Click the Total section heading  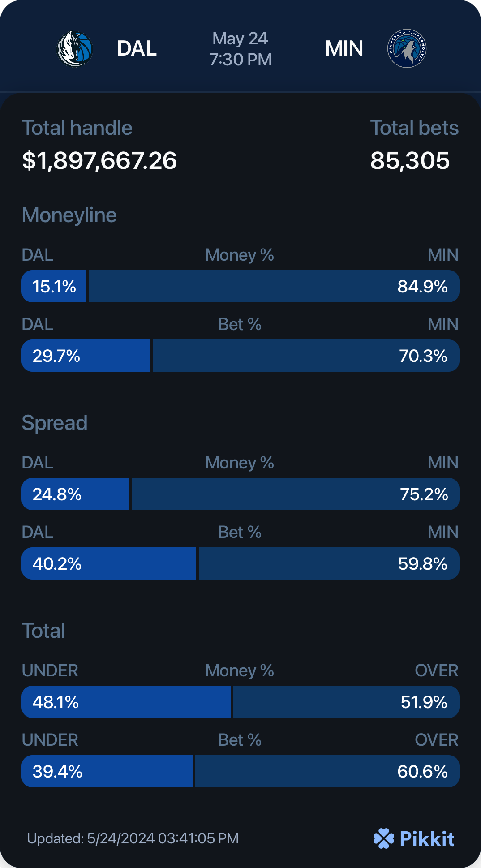44,631
